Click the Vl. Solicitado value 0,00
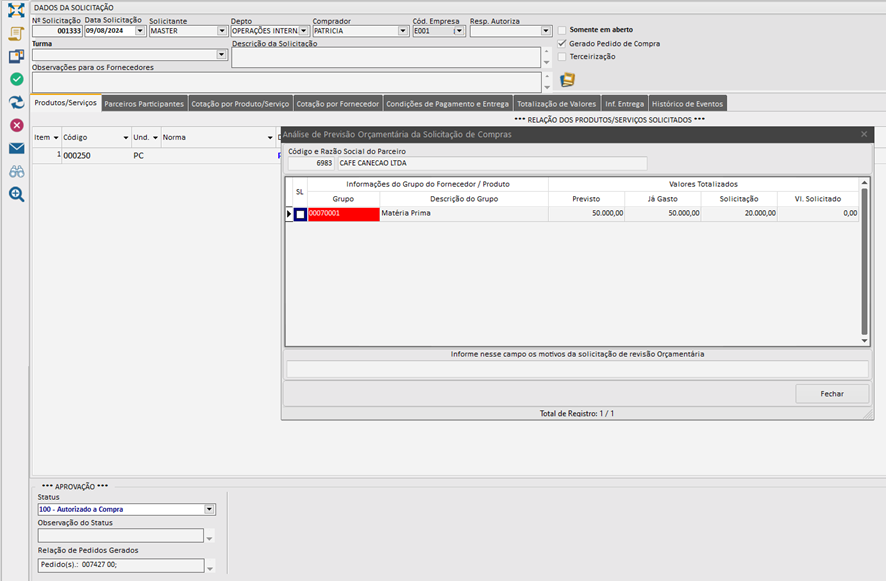Screen dimensions: 886x581 point(818,214)
